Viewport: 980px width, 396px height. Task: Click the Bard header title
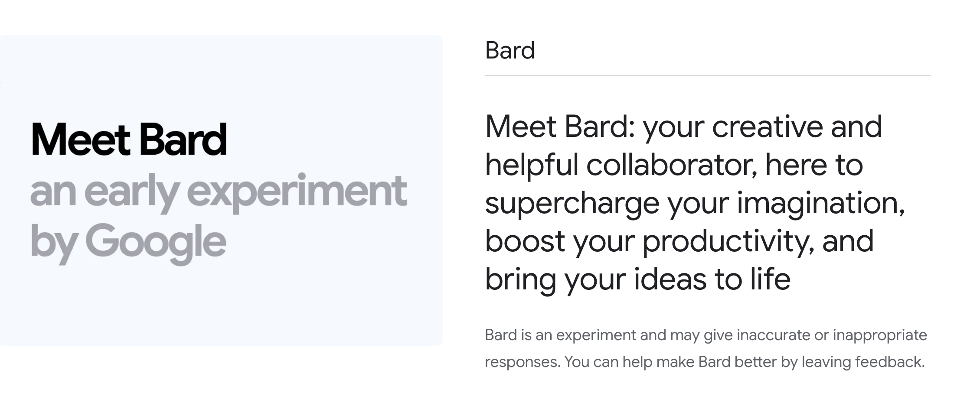click(510, 51)
